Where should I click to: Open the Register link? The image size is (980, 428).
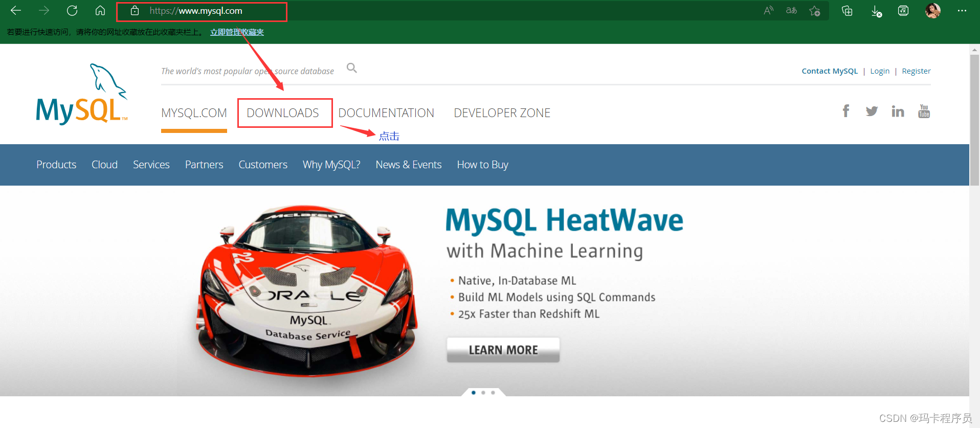(916, 71)
